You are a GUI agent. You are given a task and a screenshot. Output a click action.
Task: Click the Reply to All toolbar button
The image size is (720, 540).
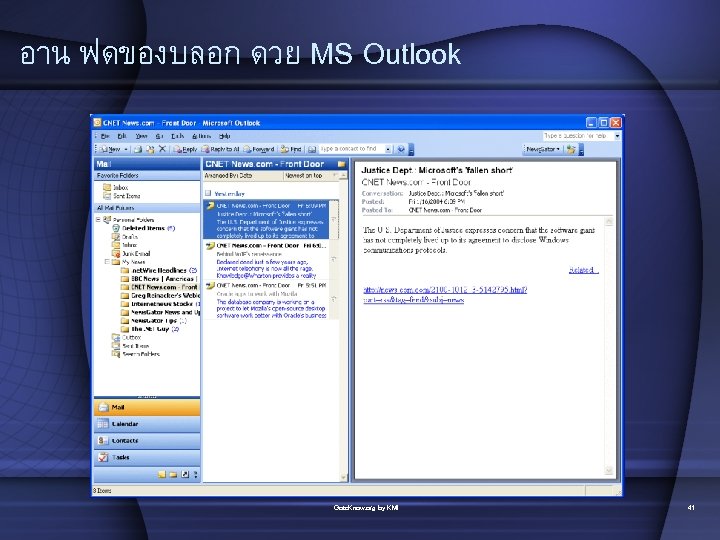[x=220, y=149]
